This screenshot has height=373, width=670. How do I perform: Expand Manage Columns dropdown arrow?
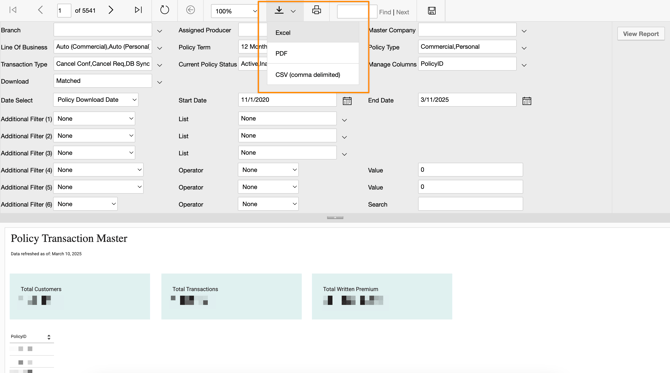(x=524, y=65)
